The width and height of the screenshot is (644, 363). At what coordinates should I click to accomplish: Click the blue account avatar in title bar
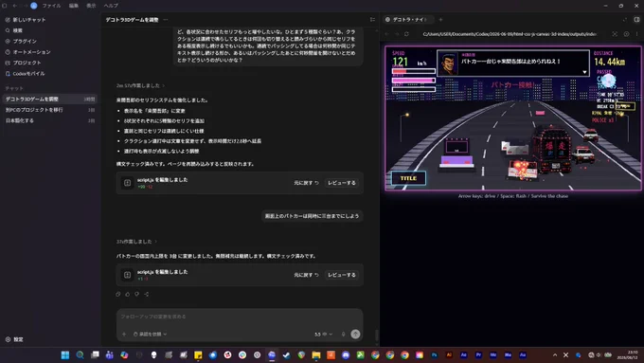coord(34,6)
